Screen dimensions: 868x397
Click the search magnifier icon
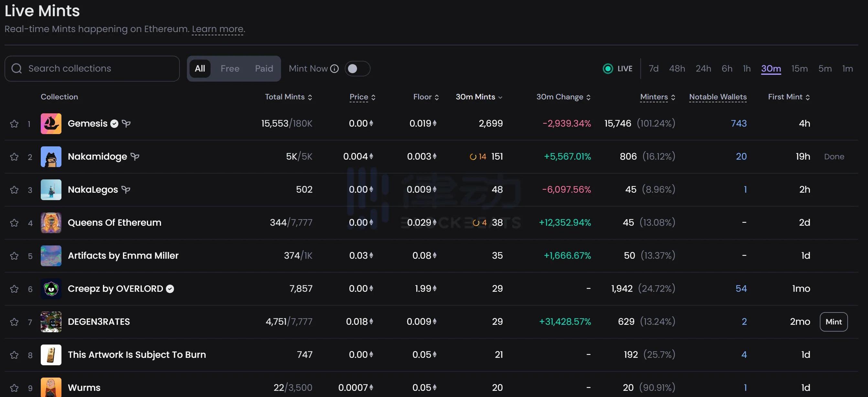(x=16, y=69)
